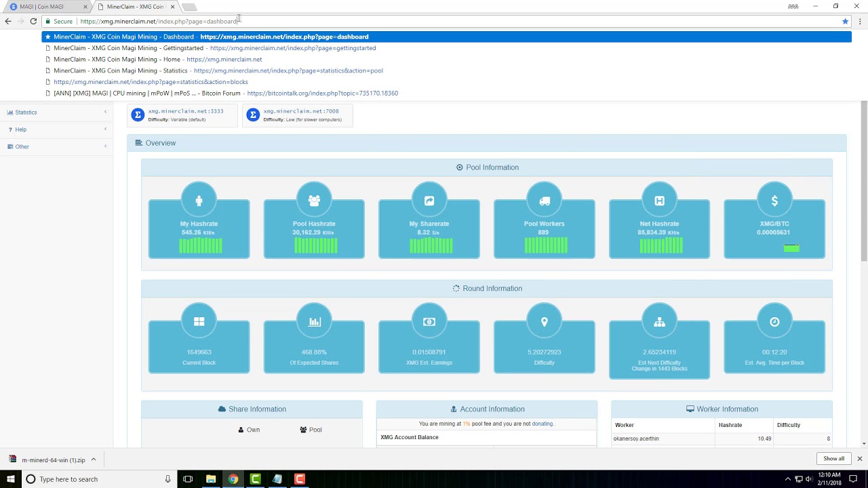Choose the Dashboard autocomplete suggestion

446,37
